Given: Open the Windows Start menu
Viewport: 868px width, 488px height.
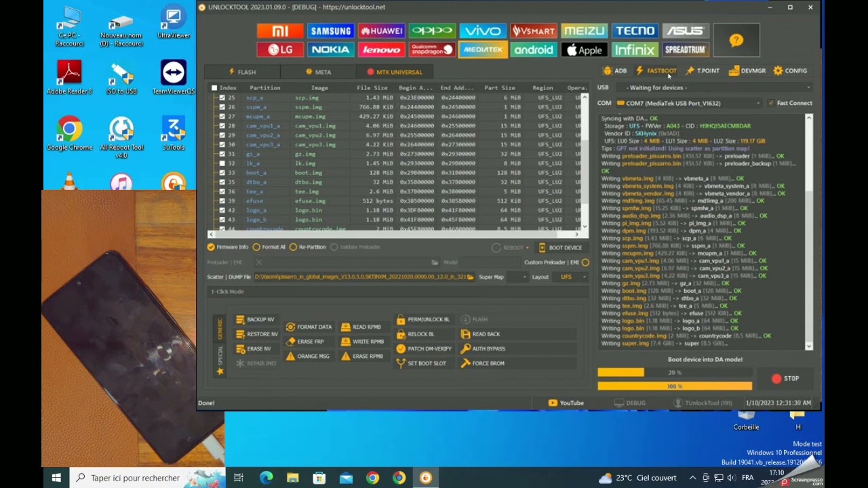Looking at the screenshot, I should click(x=56, y=478).
